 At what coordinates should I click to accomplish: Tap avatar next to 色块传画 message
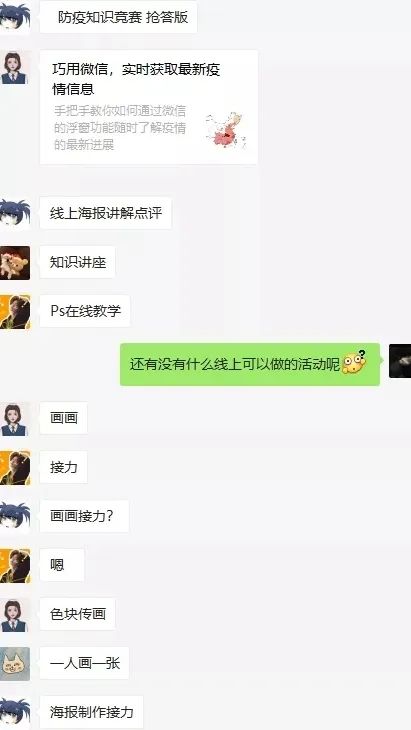[x=15, y=615]
